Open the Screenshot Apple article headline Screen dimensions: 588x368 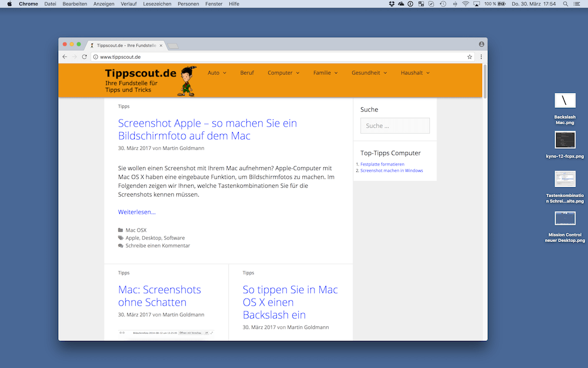tap(208, 129)
